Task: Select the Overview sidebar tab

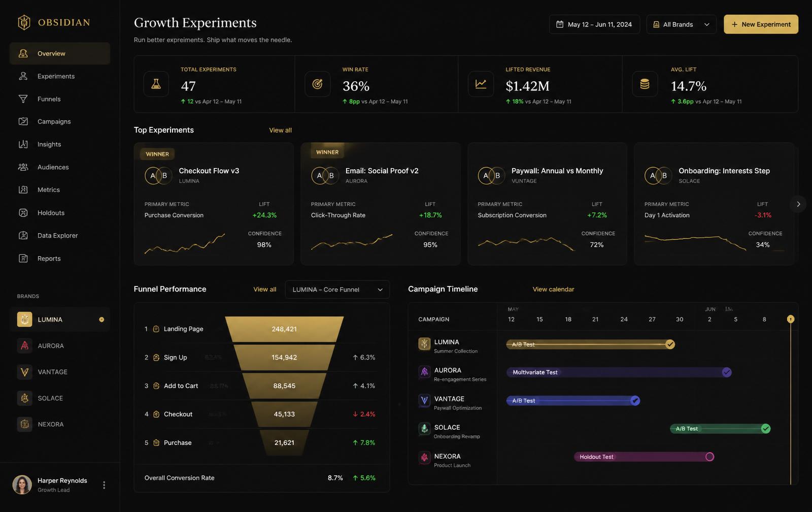Action: (x=60, y=53)
